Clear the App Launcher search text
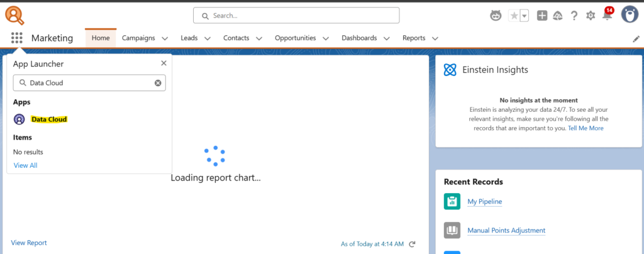 pyautogui.click(x=158, y=83)
